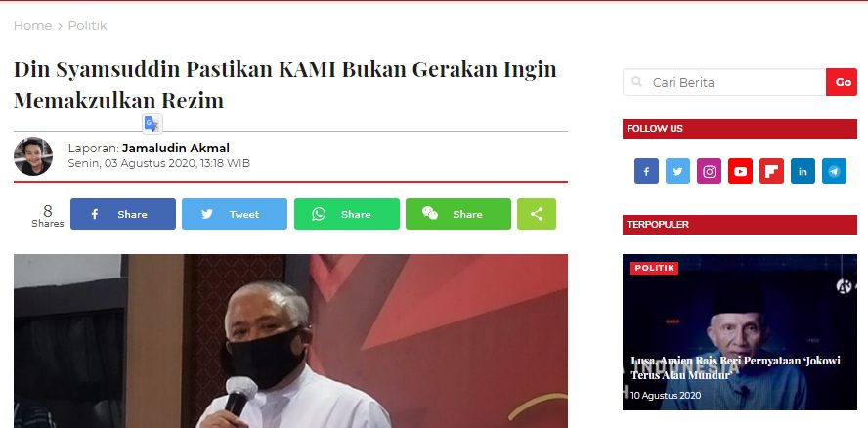Viewport: 868px width, 428px height.
Task: Click the red Go search button
Action: pos(842,82)
